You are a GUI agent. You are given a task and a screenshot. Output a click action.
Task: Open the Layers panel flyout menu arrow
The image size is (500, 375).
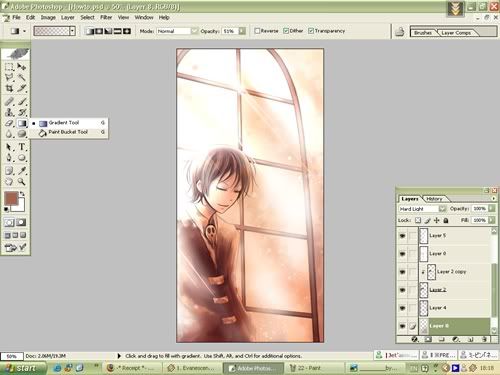coord(494,198)
